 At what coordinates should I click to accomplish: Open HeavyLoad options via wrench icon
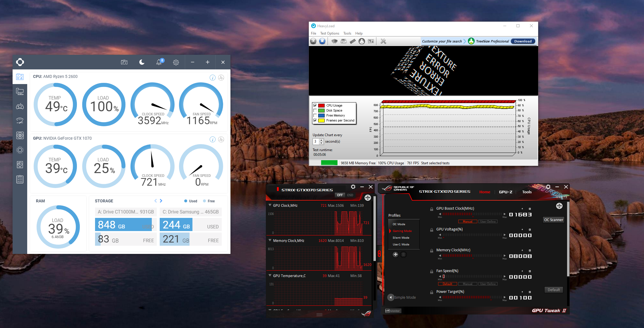pyautogui.click(x=383, y=41)
